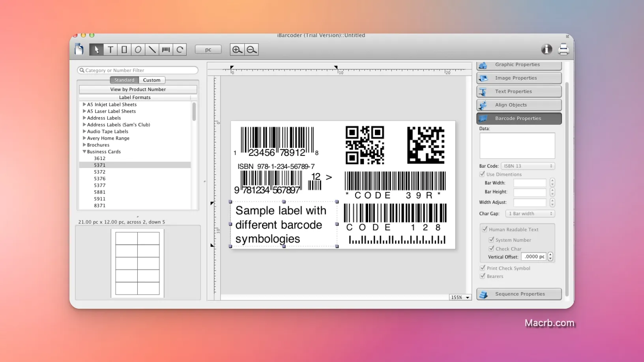This screenshot has height=362, width=644.
Task: Open Text Properties panel
Action: tap(519, 91)
